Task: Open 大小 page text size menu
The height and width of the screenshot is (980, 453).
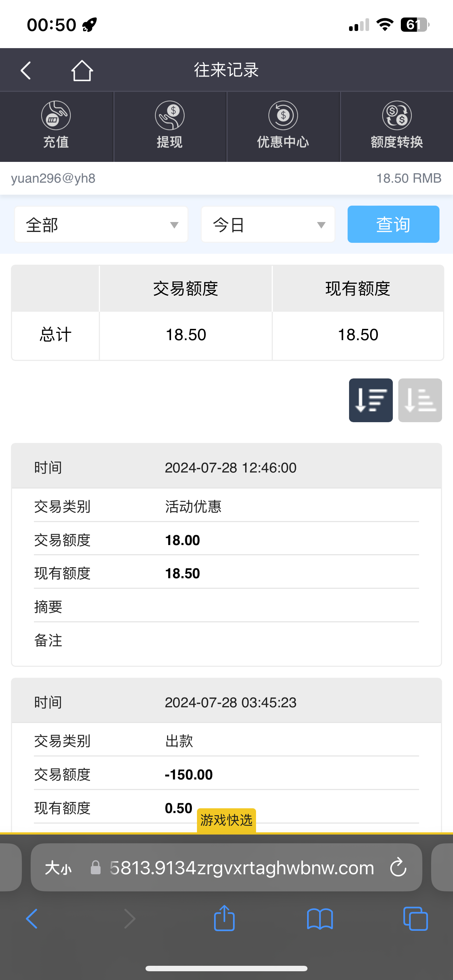Action: (58, 868)
